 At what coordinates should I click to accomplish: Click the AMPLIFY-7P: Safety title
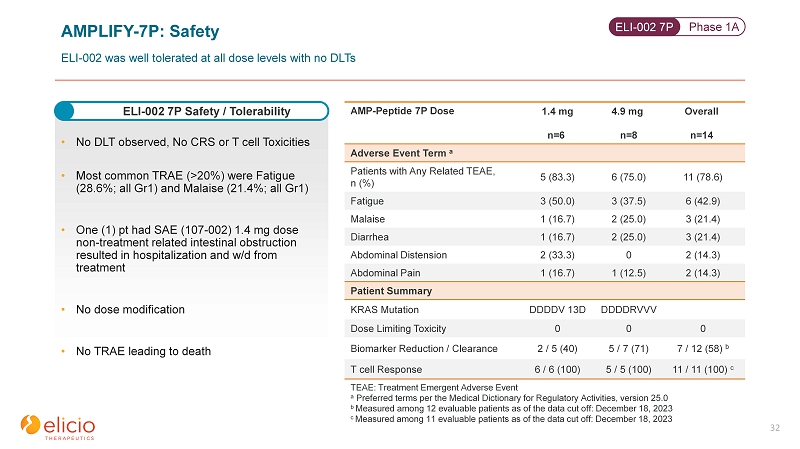click(x=140, y=31)
